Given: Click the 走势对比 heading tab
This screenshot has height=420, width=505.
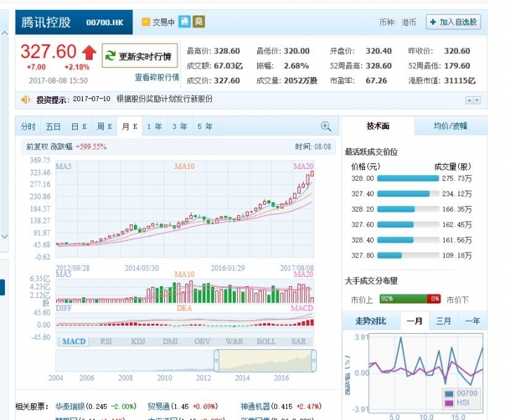Looking at the screenshot, I should pos(371,321).
